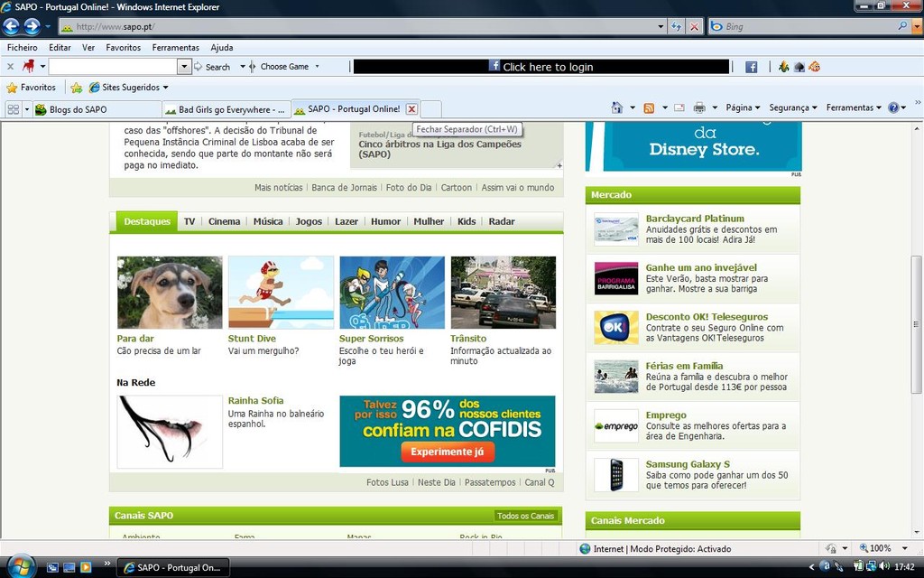Click the Windows Media Player Quick Launch icon
Viewport: 924px width, 578px height.
(86, 567)
